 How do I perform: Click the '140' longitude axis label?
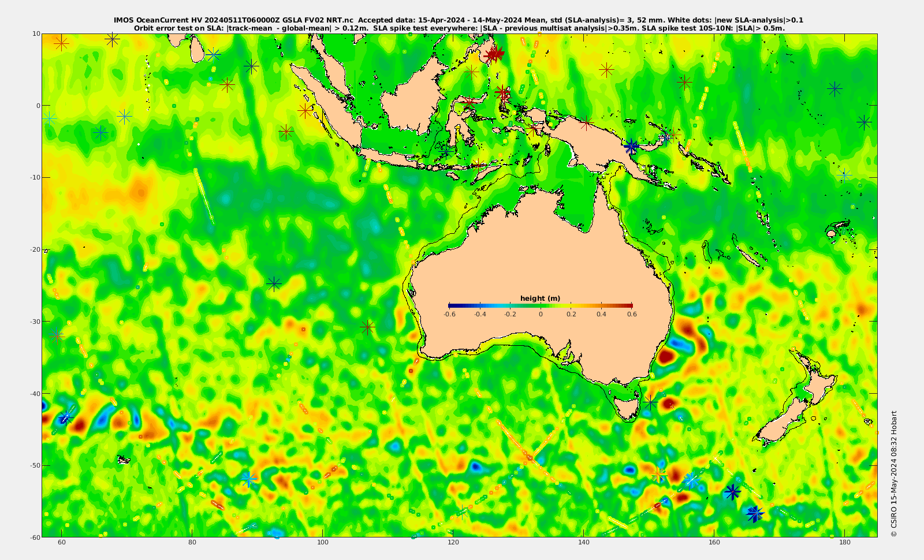coord(584,543)
